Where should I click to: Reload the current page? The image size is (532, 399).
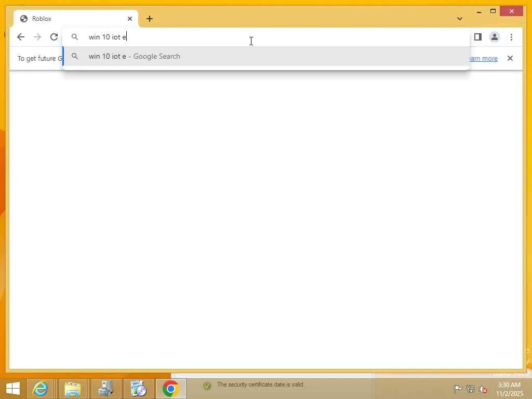[54, 37]
